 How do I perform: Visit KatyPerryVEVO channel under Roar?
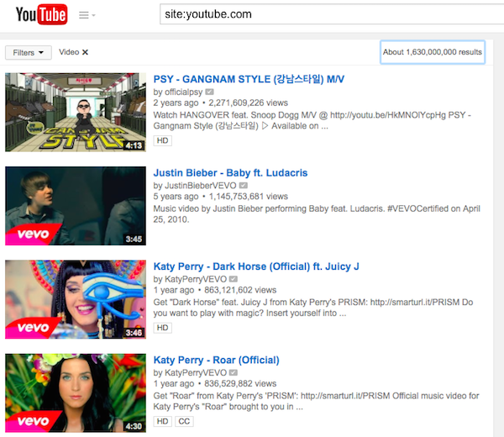click(196, 372)
